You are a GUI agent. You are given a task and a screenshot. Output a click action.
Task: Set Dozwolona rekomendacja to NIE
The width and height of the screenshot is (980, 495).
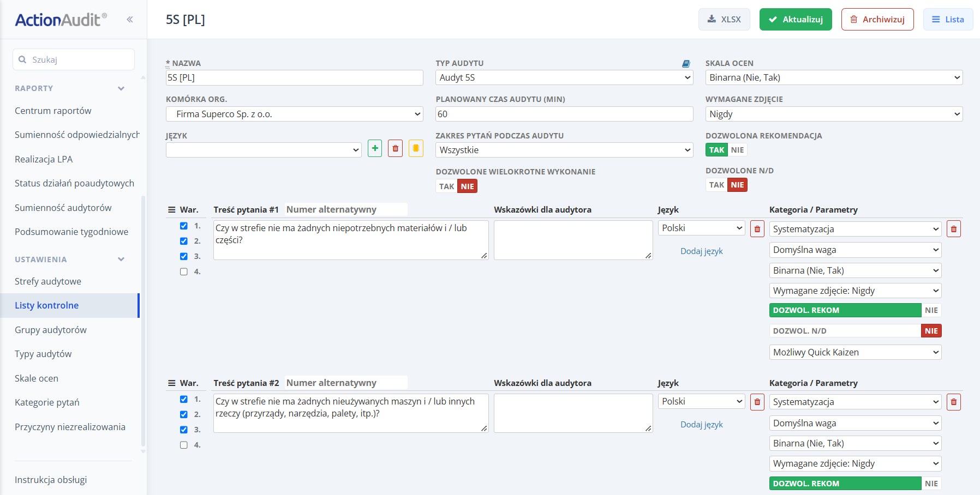coord(737,150)
